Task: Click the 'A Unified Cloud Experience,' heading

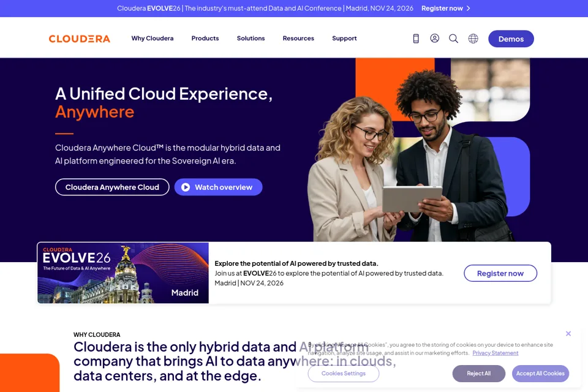Action: [164, 94]
